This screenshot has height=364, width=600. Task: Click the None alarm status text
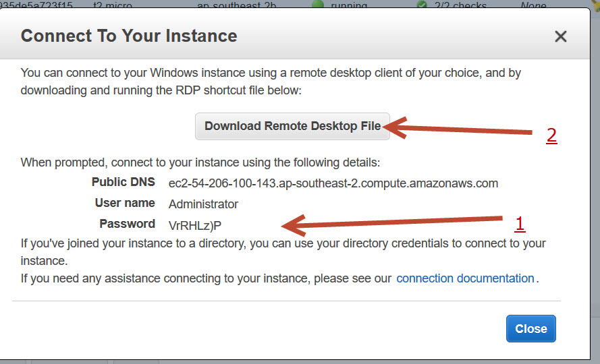[x=533, y=5]
